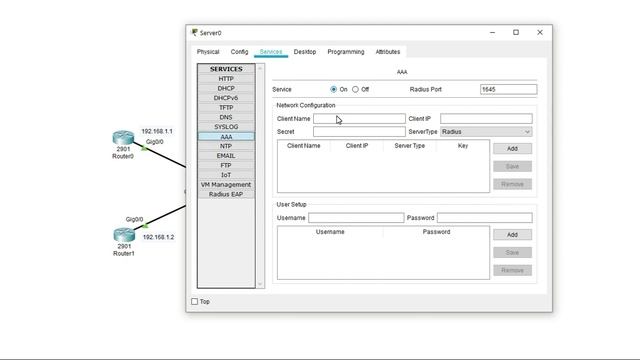Focus the Client IP field
The height and width of the screenshot is (360, 640).
coord(486,119)
